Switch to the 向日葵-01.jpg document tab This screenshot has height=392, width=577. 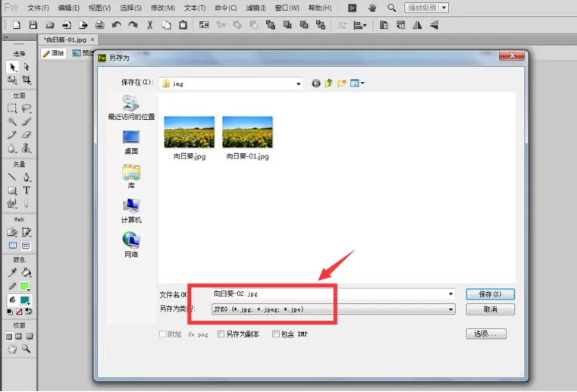[x=65, y=39]
